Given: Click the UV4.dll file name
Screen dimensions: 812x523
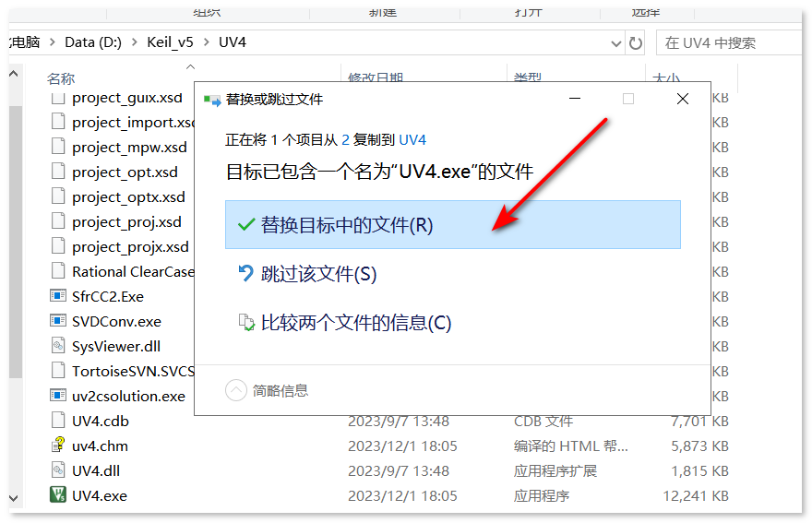Looking at the screenshot, I should (x=96, y=470).
